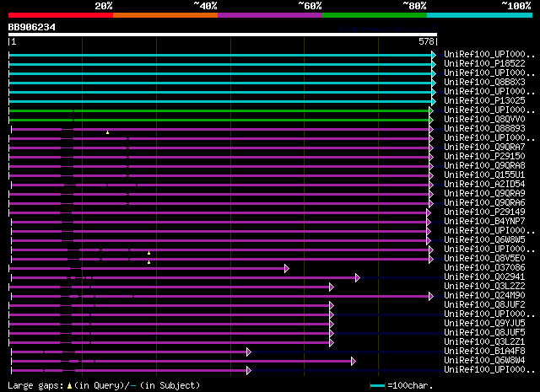Click the cyan 100char scale bar
The width and height of the screenshot is (540, 392).
coord(377,386)
